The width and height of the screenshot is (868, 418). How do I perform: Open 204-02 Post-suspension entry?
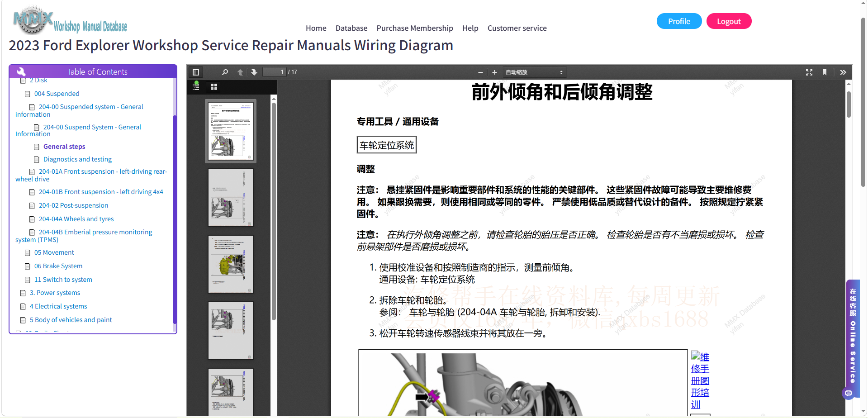[73, 205]
